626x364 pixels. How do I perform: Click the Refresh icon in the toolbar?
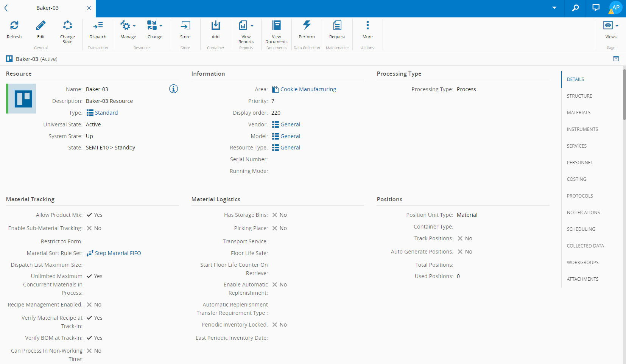point(14,26)
